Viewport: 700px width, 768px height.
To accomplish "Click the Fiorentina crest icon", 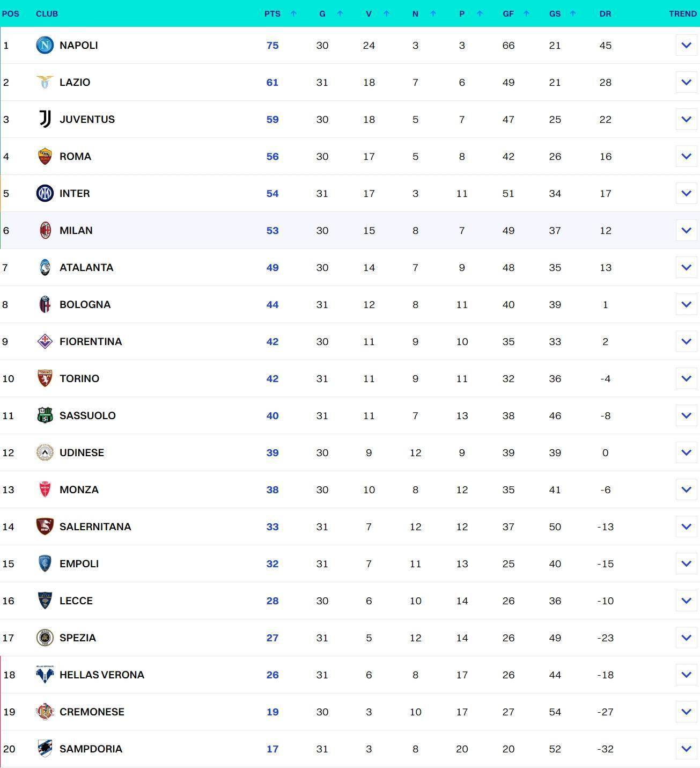I will 45,341.
